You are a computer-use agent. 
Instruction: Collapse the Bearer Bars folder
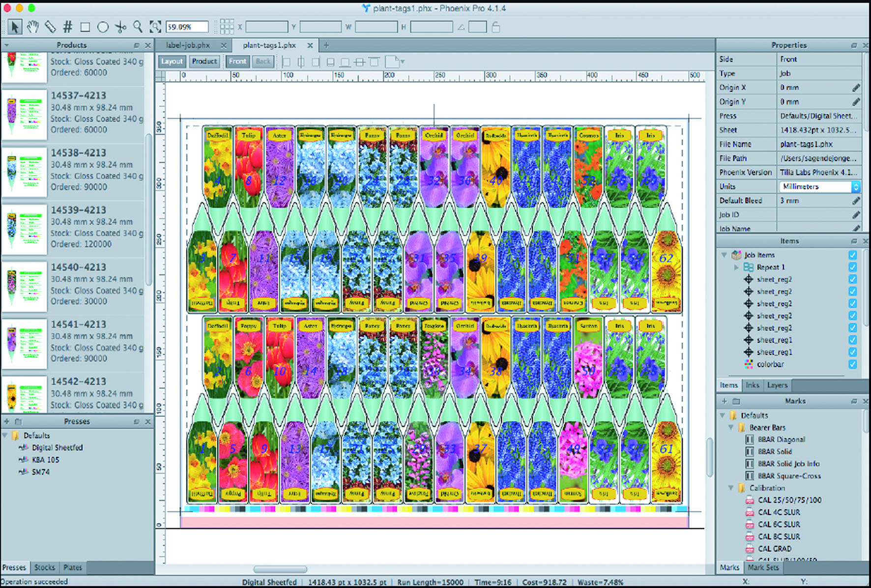click(x=731, y=428)
